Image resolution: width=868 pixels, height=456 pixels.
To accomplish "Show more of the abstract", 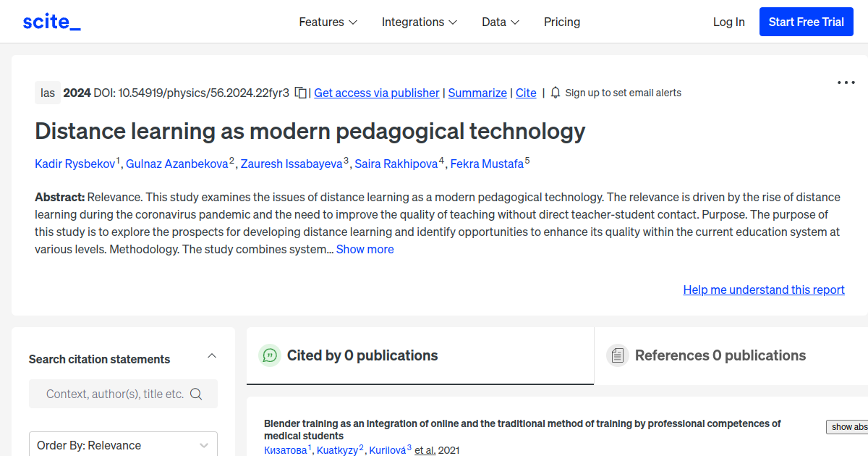I will [365, 249].
